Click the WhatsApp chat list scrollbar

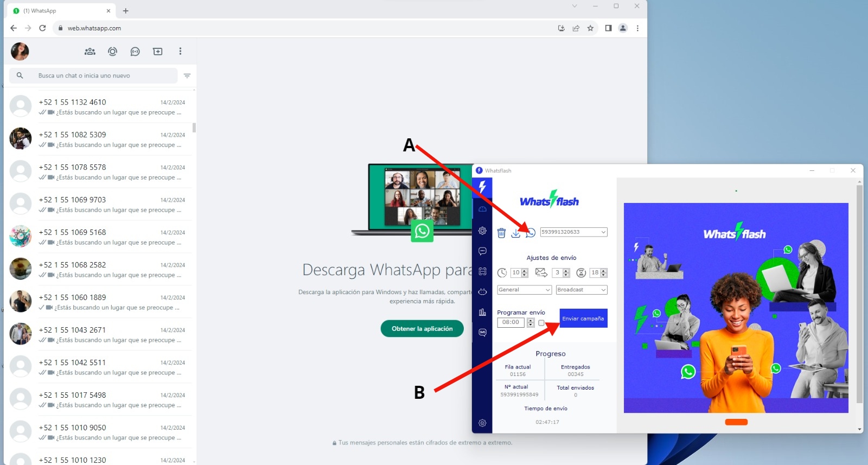(194, 128)
